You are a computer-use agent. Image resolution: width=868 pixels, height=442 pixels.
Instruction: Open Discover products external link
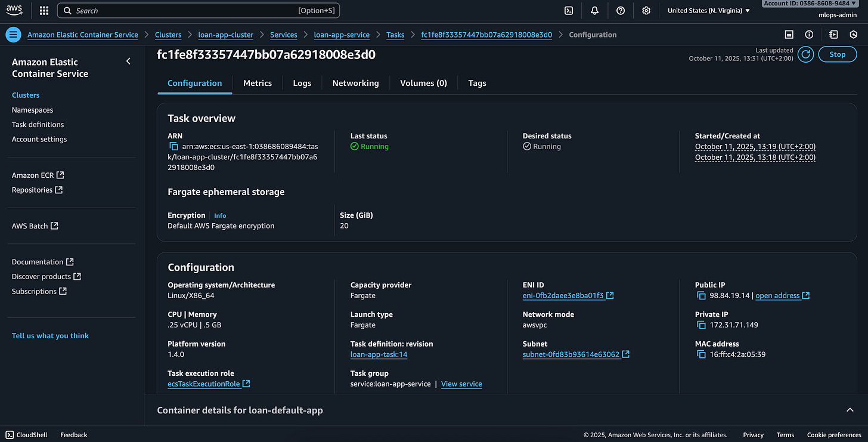point(46,276)
